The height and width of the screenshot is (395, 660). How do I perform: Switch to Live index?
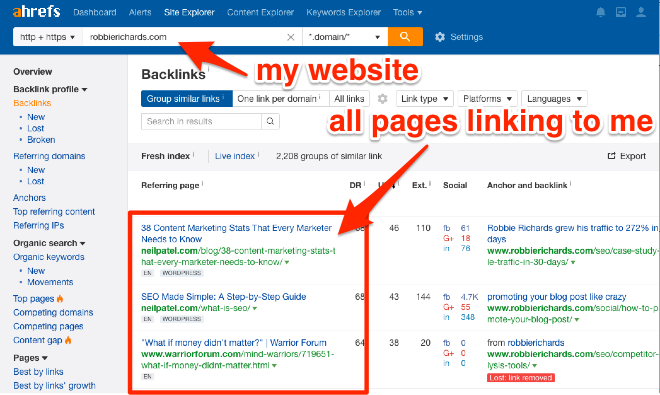tap(235, 156)
